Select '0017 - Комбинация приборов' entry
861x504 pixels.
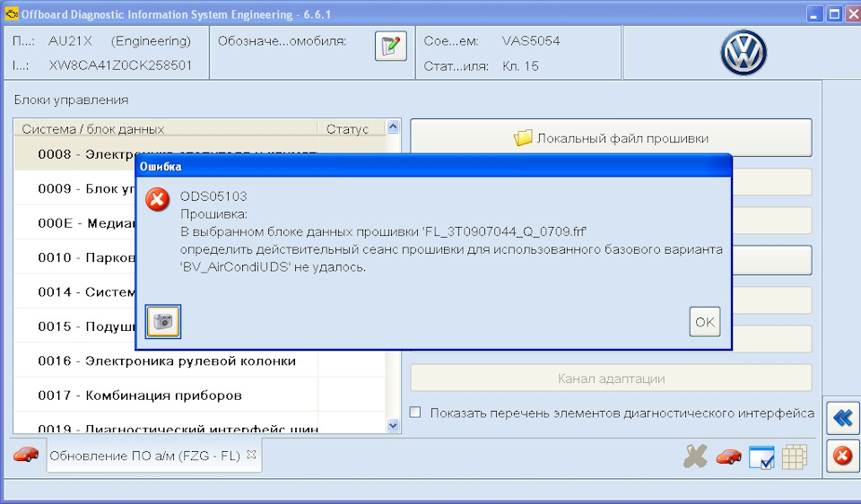tap(139, 395)
